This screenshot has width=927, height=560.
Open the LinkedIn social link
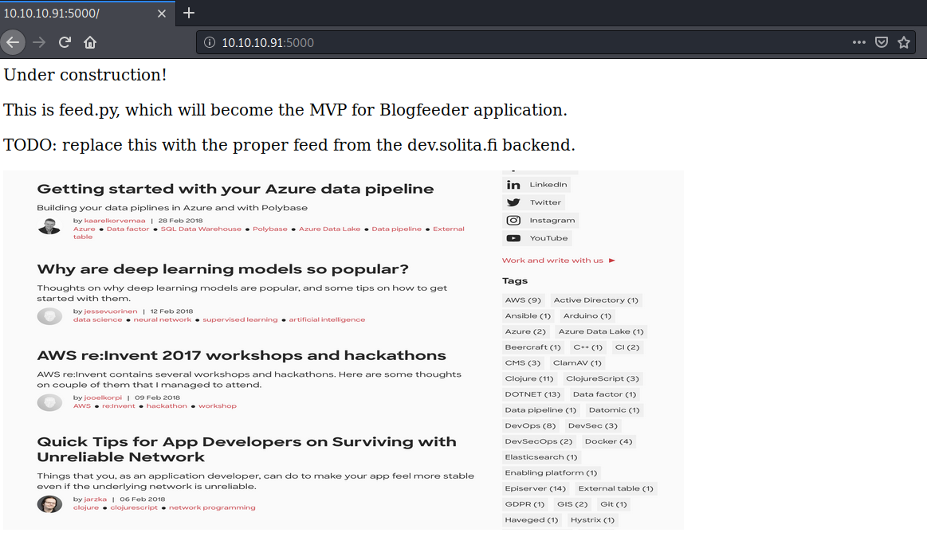[536, 185]
